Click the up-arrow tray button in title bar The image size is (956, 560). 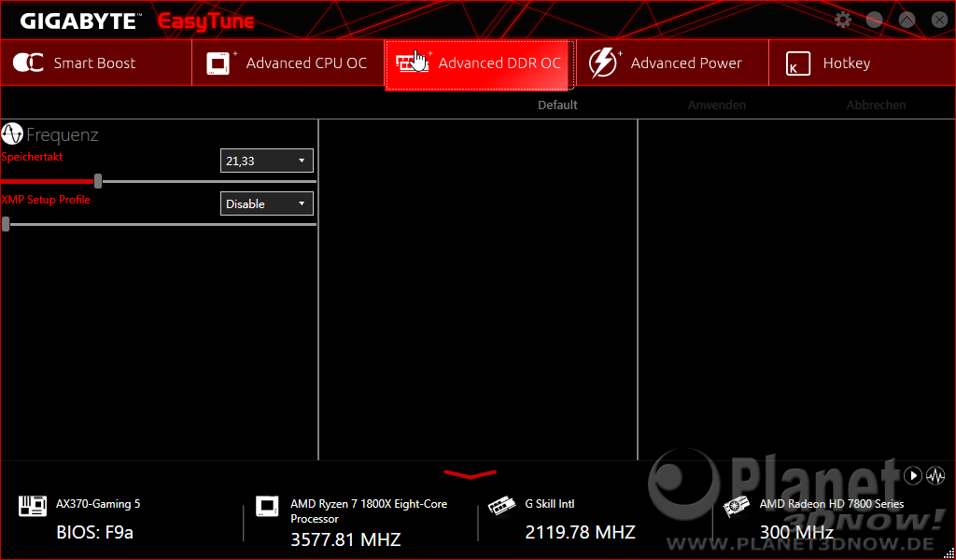[907, 20]
